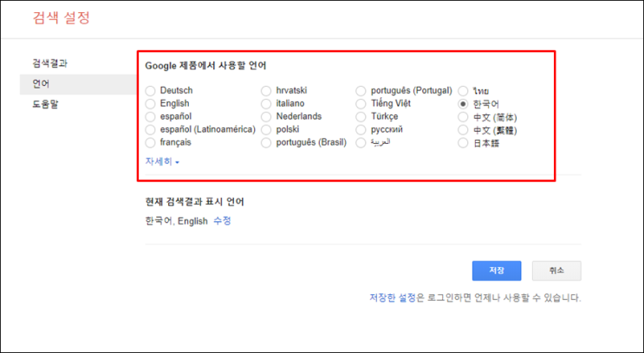Select the hrvatski radio button
The image size is (644, 353).
266,90
